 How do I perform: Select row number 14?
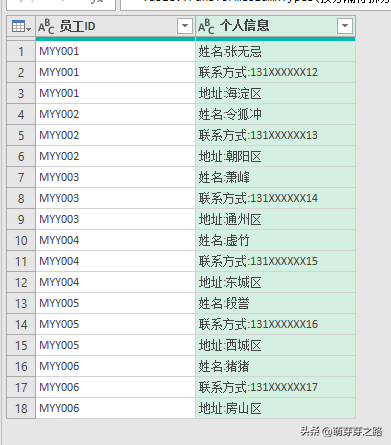21,324
